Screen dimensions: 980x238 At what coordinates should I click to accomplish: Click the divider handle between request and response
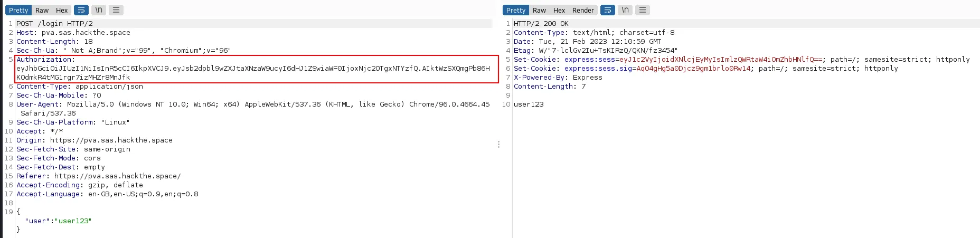coord(498,144)
